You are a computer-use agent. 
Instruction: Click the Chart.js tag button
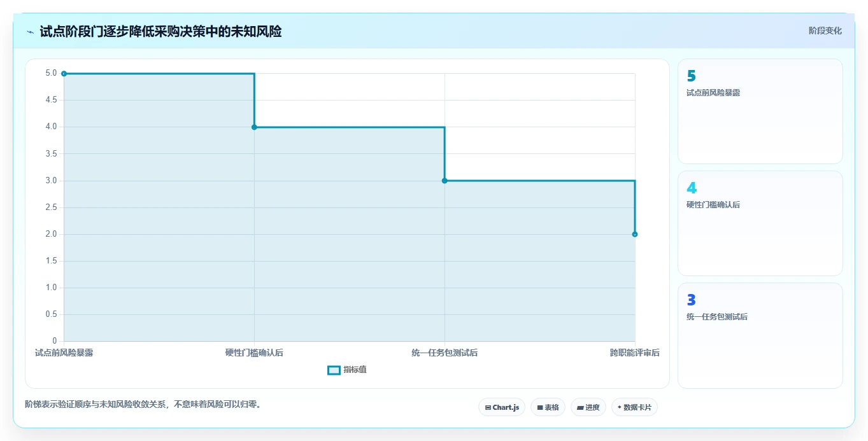(502, 407)
